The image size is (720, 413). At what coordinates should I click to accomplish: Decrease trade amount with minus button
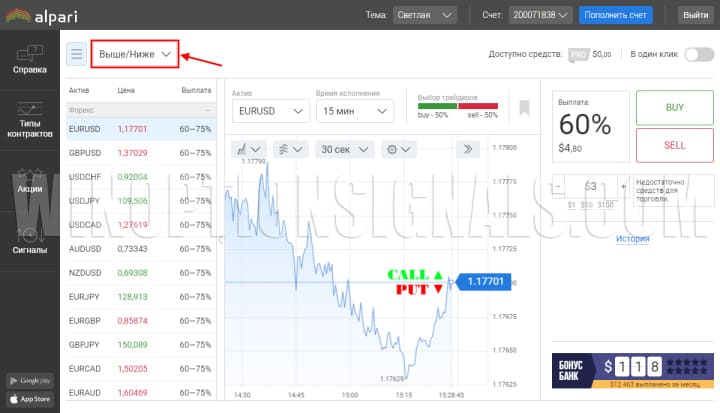click(559, 186)
